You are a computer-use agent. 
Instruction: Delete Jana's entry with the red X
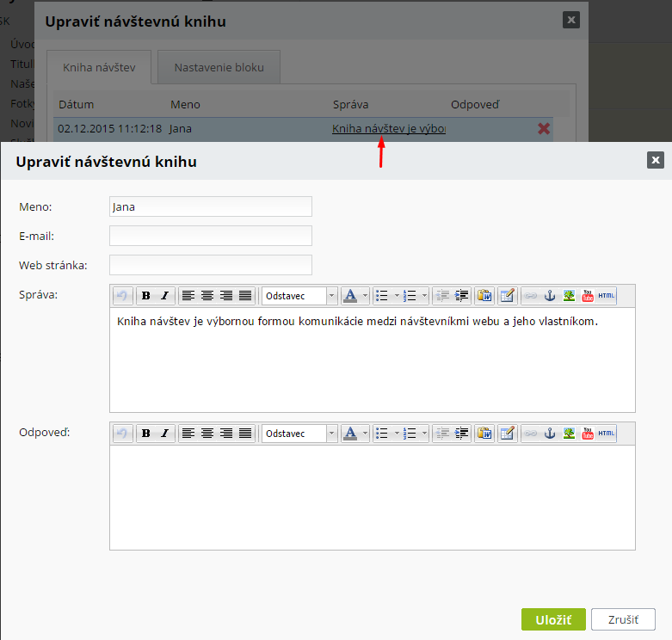[x=544, y=128]
